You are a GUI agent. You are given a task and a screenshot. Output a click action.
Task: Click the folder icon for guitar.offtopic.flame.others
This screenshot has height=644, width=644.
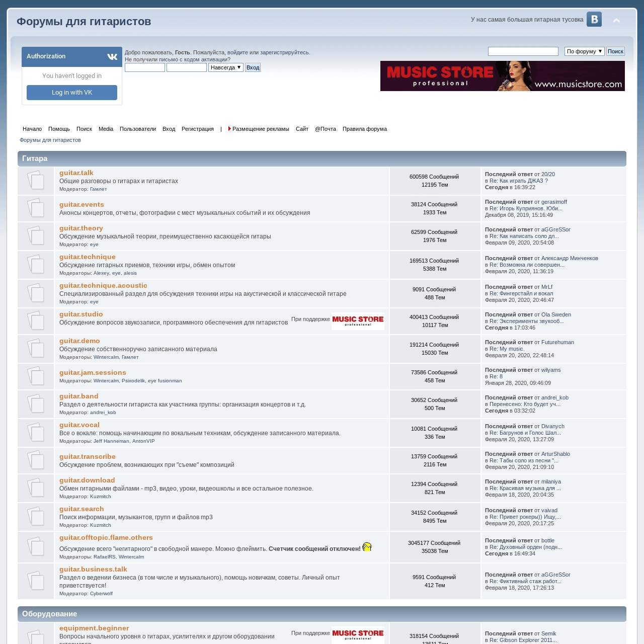click(x=36, y=547)
